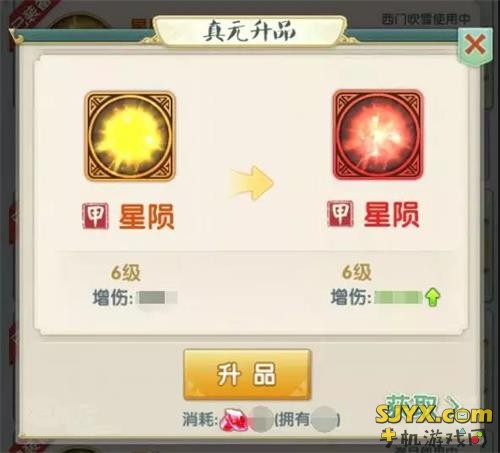The width and height of the screenshot is (500, 453).
Task: Click the gray 增伤 value under the yellow orb
Action: [158, 298]
